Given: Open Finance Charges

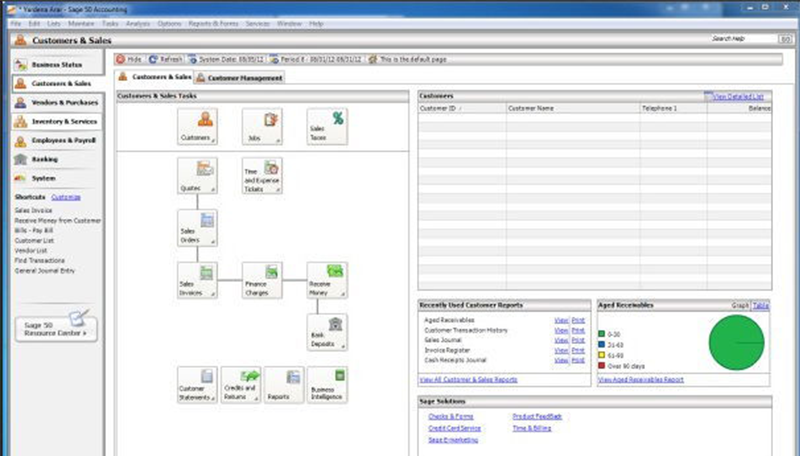Looking at the screenshot, I should click(261, 280).
